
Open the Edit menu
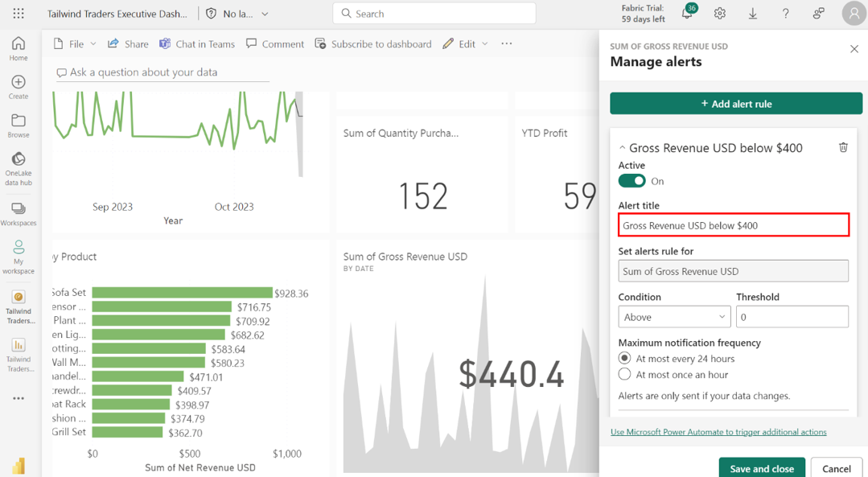pyautogui.click(x=466, y=43)
